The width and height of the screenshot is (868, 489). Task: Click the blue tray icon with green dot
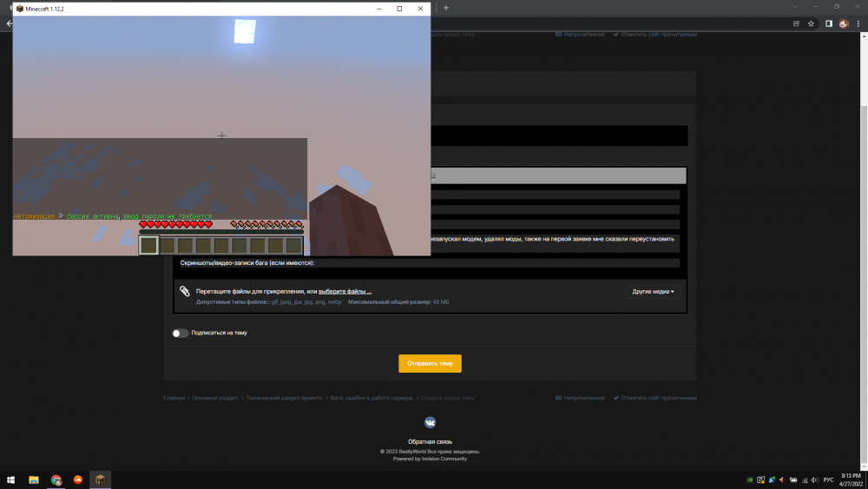tap(772, 480)
